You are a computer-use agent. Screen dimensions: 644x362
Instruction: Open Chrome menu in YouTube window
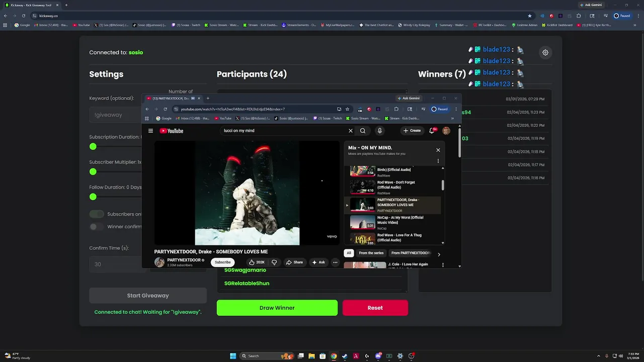tap(456, 109)
